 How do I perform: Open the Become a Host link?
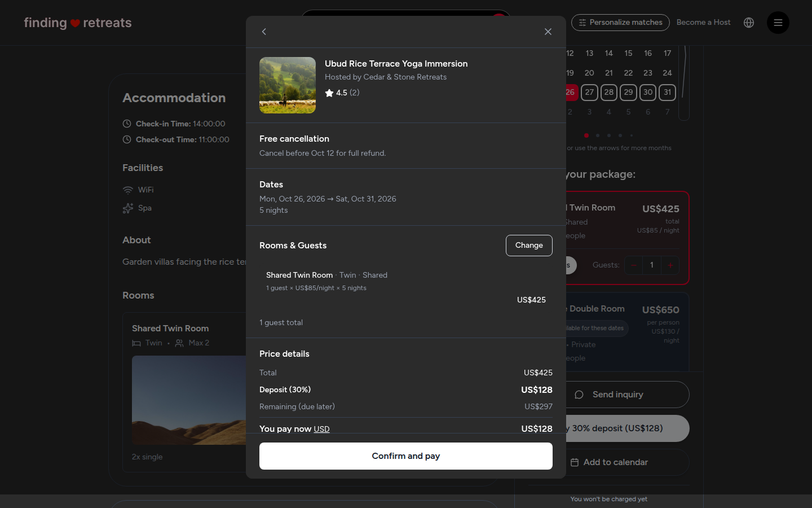click(x=703, y=23)
